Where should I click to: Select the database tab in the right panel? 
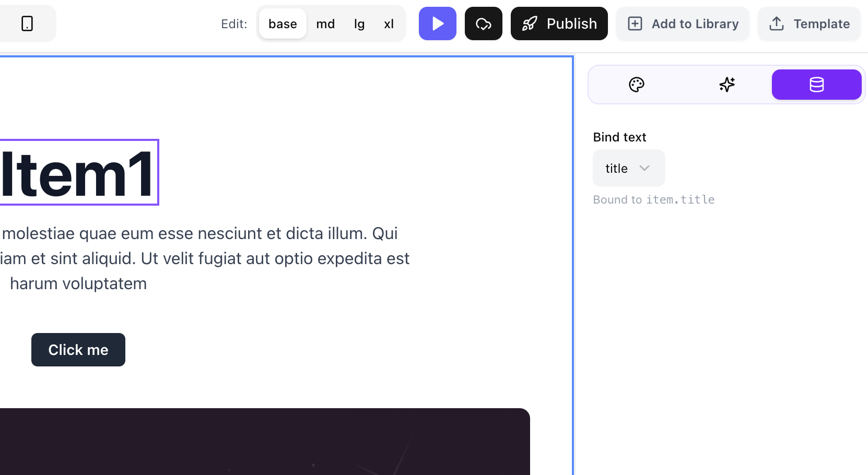tap(816, 85)
